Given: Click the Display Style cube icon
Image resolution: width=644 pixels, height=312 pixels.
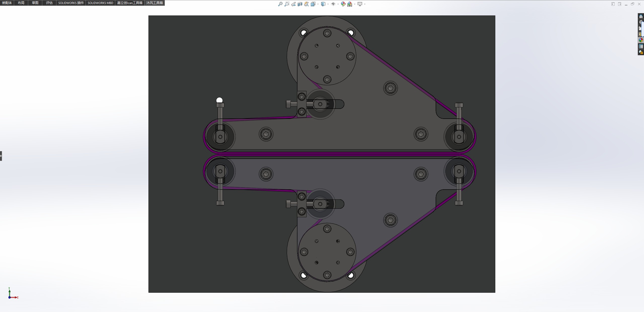Looking at the screenshot, I should [323, 4].
